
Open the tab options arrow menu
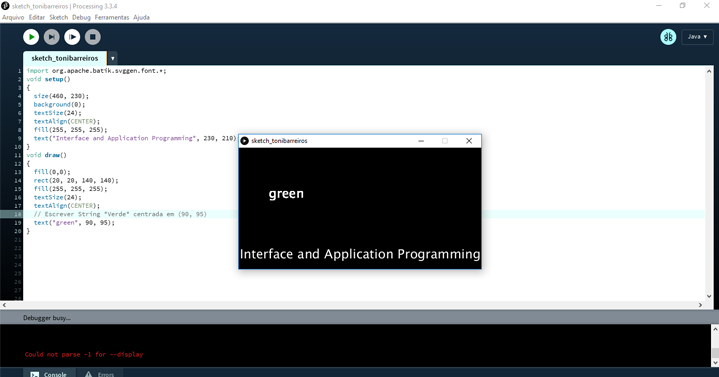coord(112,58)
